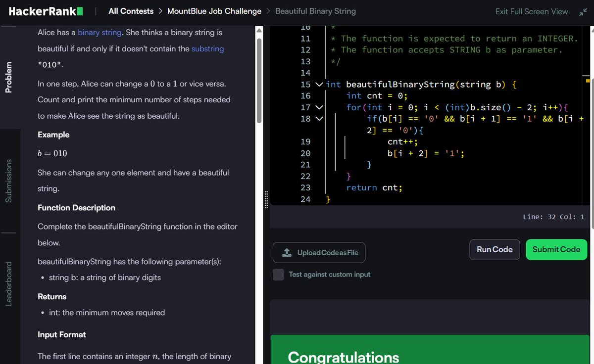Collapse the if block fold arrow at line 18
594x364 pixels.
tap(319, 119)
